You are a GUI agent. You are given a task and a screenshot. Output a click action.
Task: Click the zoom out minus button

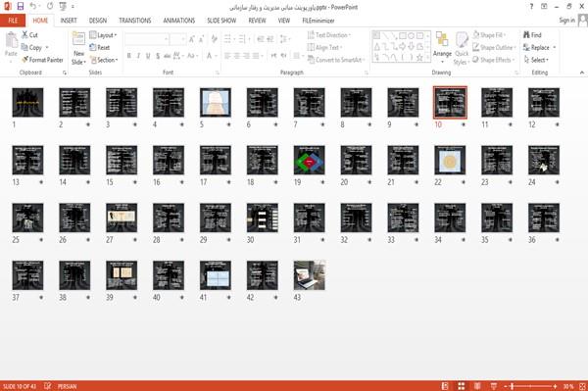click(x=505, y=386)
